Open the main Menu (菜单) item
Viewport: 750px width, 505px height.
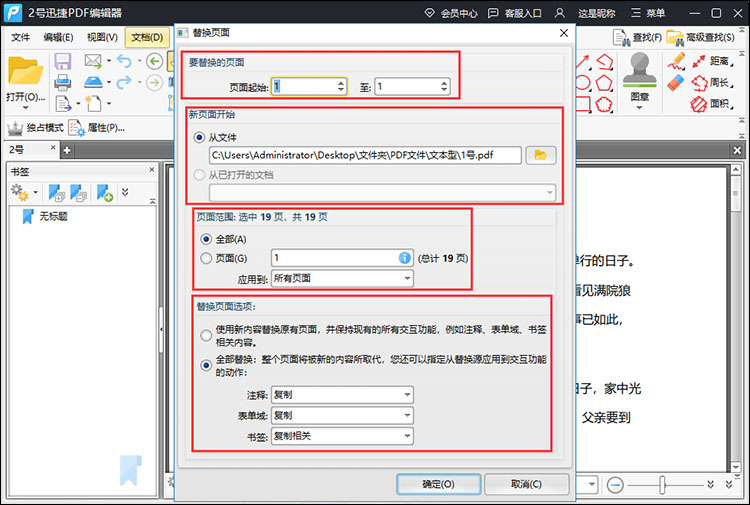648,13
